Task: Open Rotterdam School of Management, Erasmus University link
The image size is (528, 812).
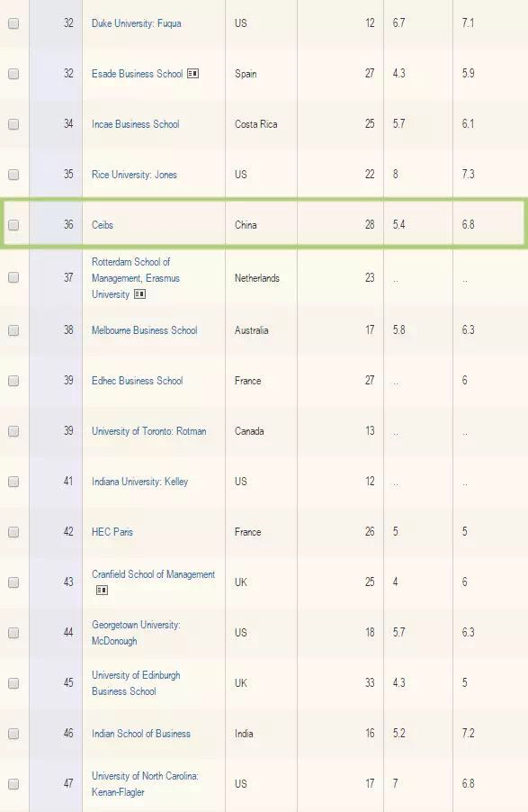Action: pyautogui.click(x=136, y=277)
